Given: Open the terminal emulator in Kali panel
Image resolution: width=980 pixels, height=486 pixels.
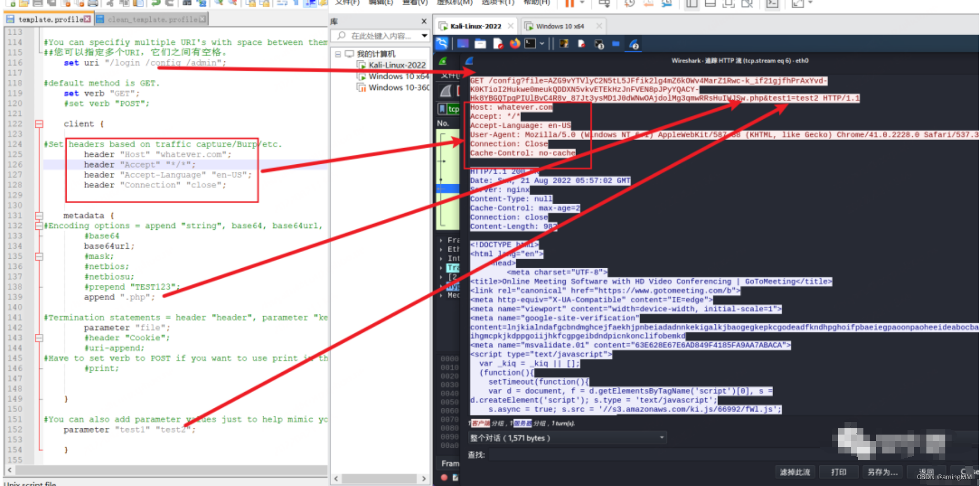Looking at the screenshot, I should (x=530, y=44).
